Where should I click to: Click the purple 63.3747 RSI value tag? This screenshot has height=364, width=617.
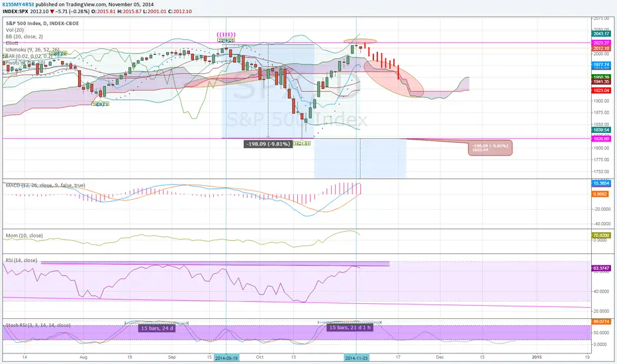[x=601, y=268]
